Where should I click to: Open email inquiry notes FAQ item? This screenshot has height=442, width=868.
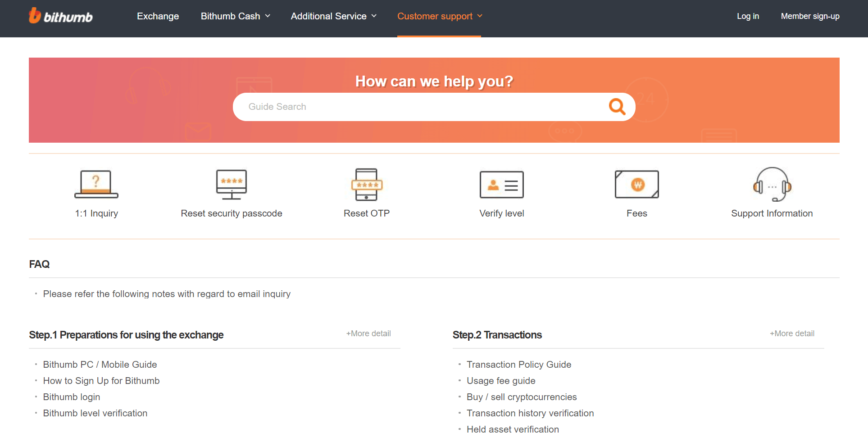pyautogui.click(x=167, y=294)
